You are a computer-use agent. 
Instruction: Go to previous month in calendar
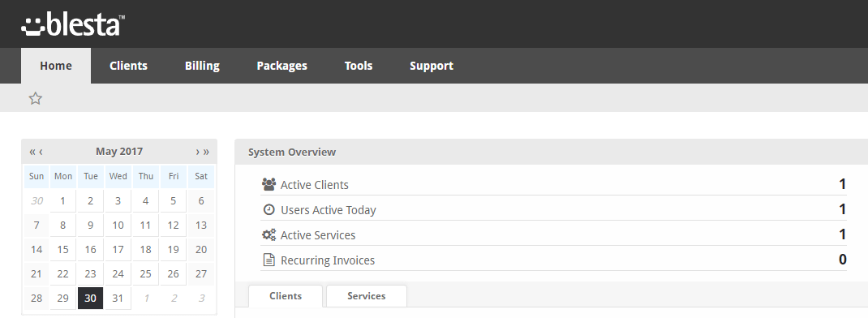point(41,151)
